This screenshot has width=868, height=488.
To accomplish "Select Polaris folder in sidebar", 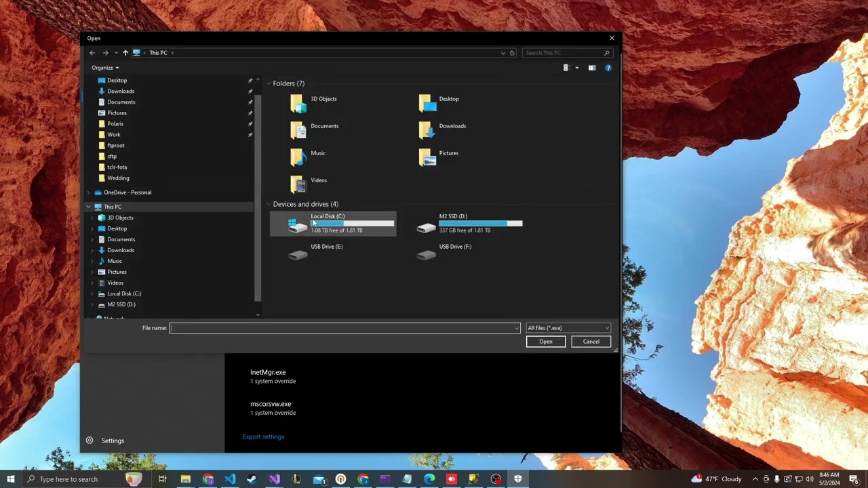I will 115,123.
